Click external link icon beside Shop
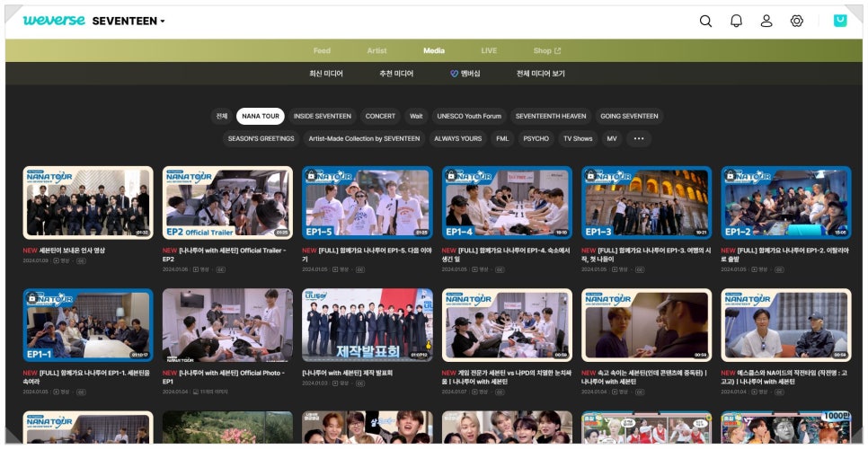This screenshot has height=449, width=868. click(557, 51)
